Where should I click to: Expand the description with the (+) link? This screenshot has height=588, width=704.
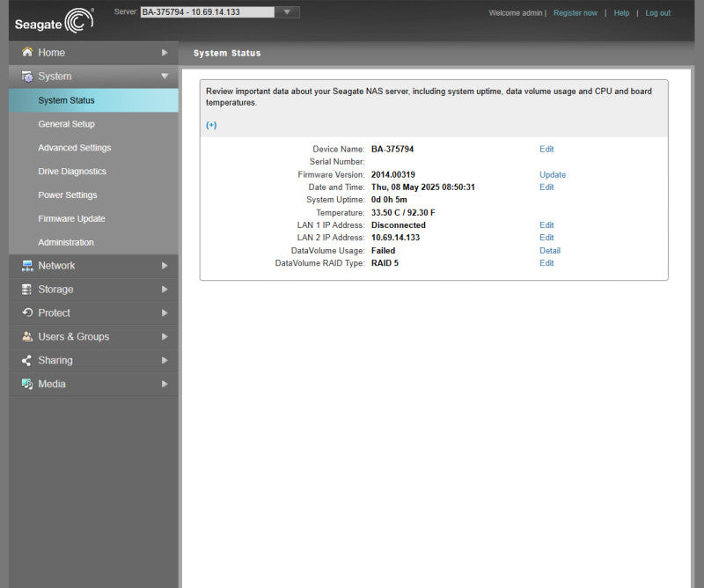[x=211, y=125]
